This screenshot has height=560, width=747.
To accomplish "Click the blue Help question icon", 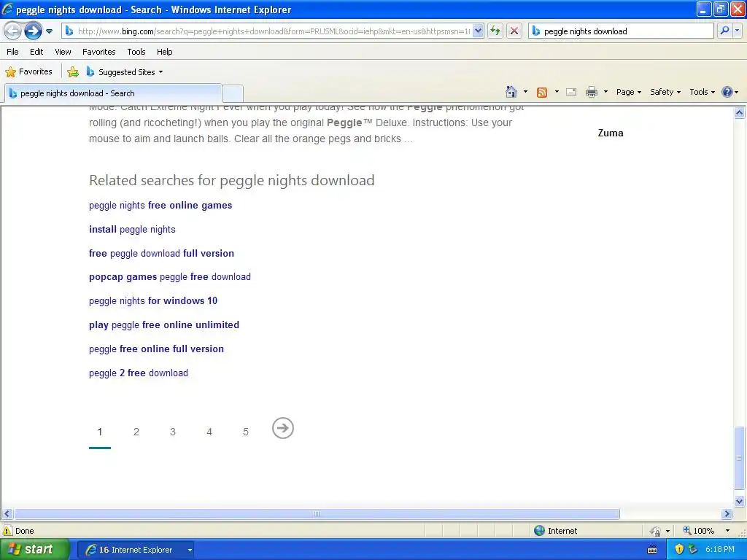I will (727, 92).
